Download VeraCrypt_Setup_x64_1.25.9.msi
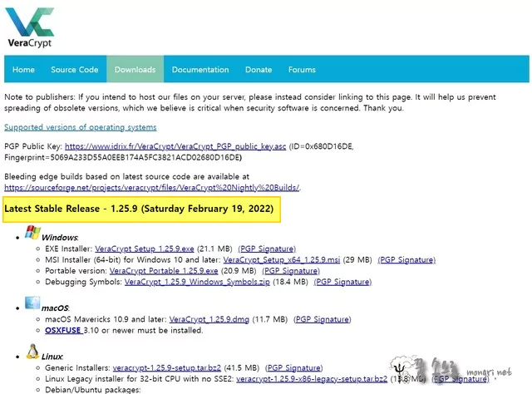This screenshot has width=532, height=394. [x=282, y=260]
